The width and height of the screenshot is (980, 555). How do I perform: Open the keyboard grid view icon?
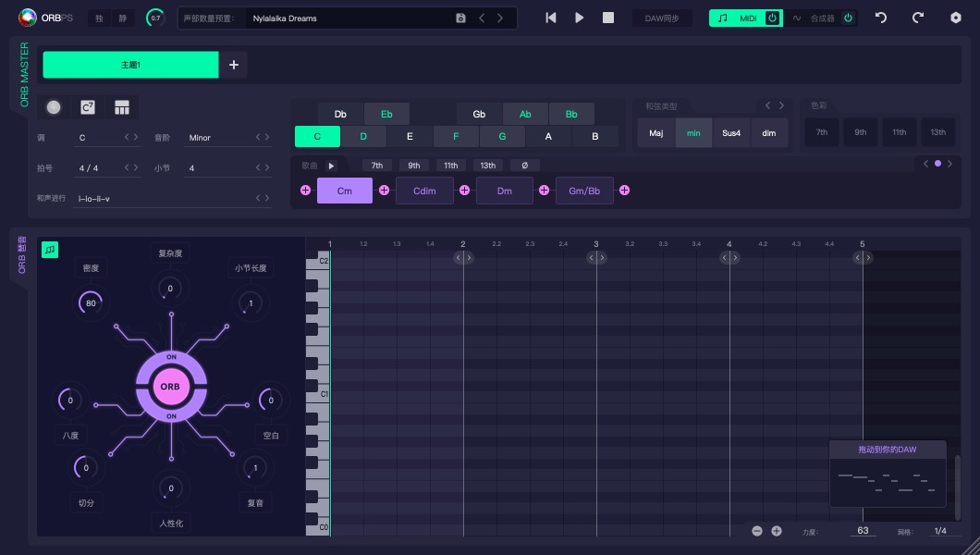122,107
